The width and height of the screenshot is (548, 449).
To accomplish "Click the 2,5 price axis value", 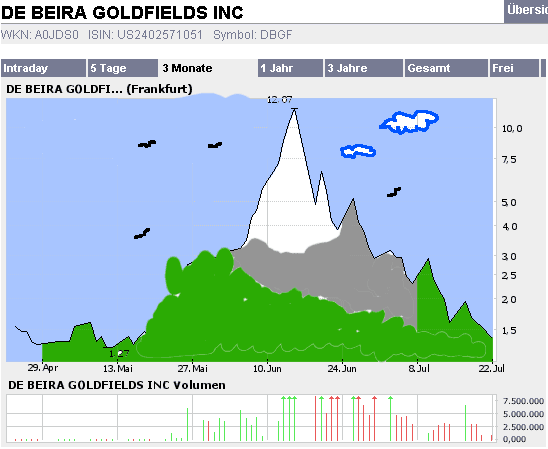I will 509,276.
